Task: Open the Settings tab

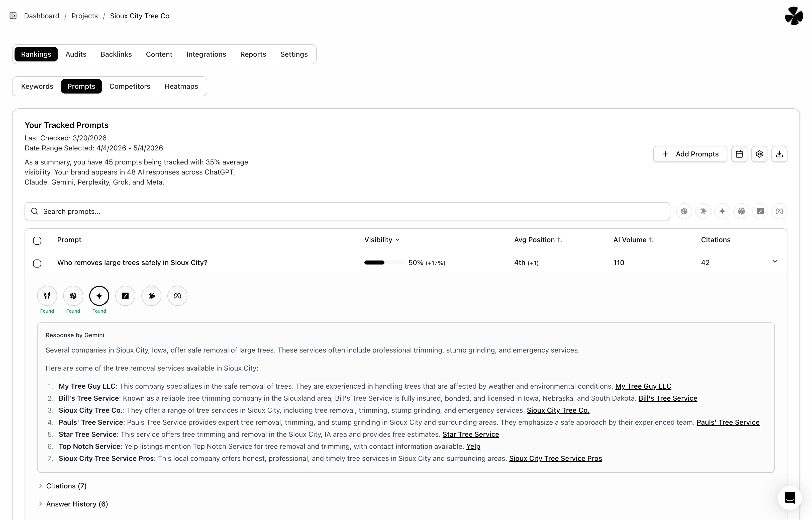Action: coord(294,54)
